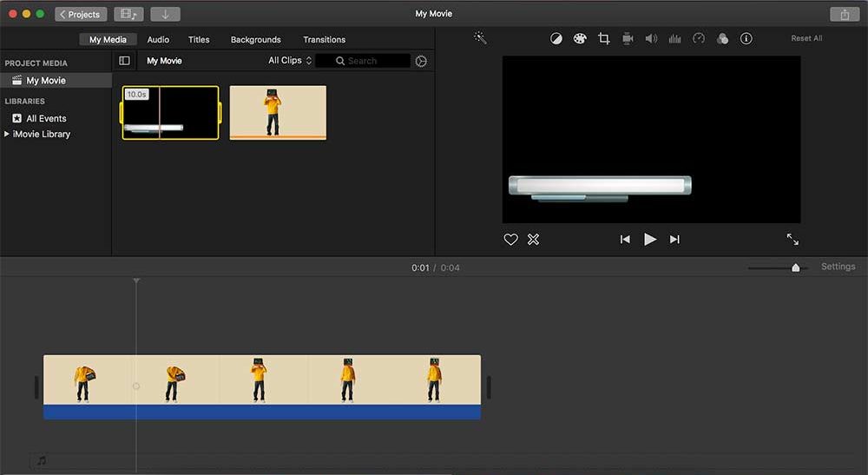This screenshot has width=868, height=475.
Task: Open Noise Reduction and Equalizer
Action: pyautogui.click(x=674, y=38)
